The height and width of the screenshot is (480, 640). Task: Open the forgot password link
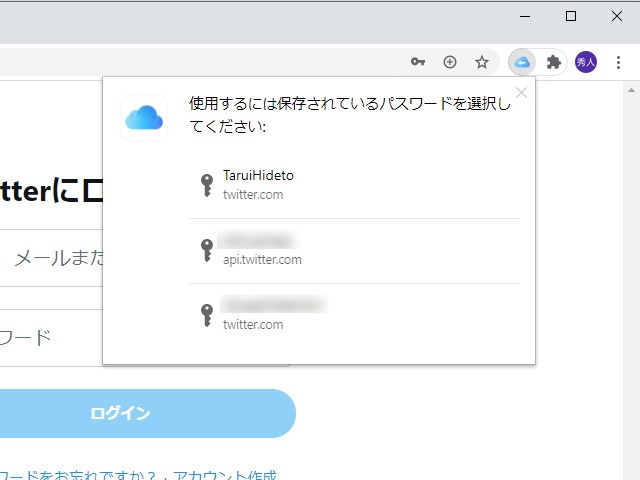(78, 476)
